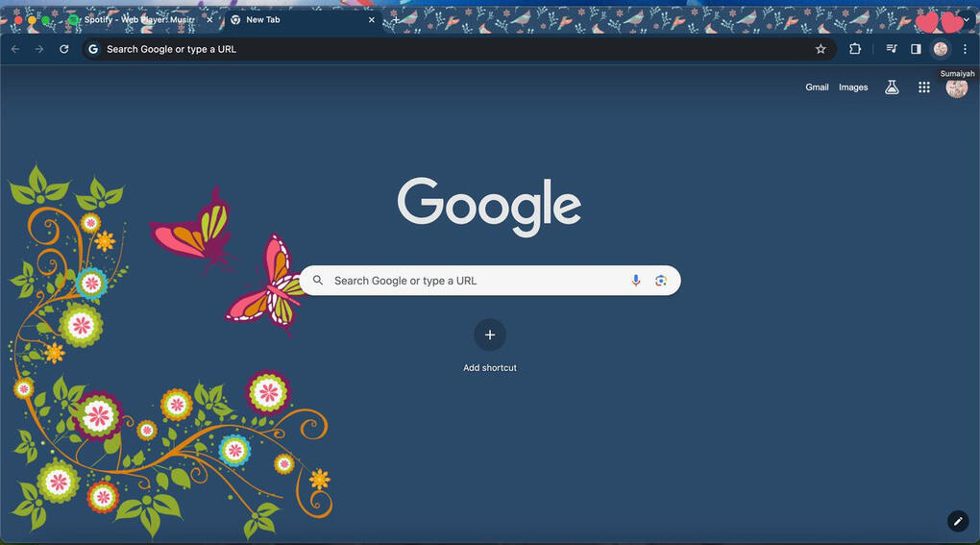Focus the address bar URL field
The height and width of the screenshot is (545, 980).
(x=459, y=49)
